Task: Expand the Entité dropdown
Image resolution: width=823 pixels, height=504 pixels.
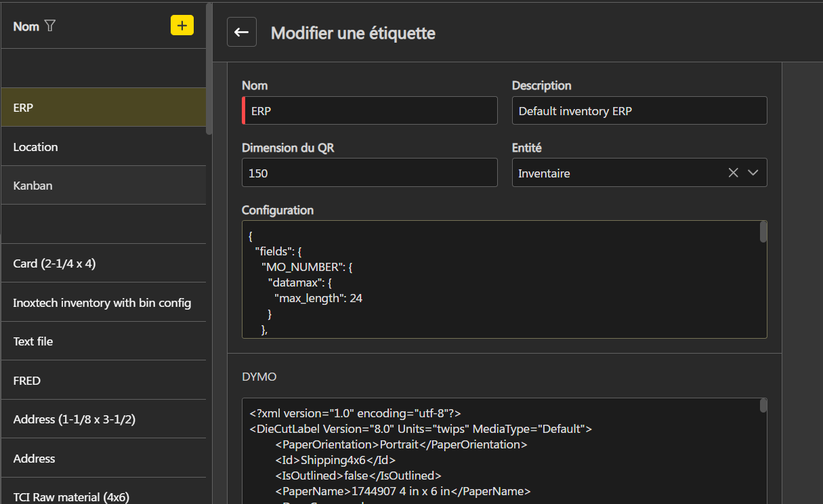Action: pos(753,173)
